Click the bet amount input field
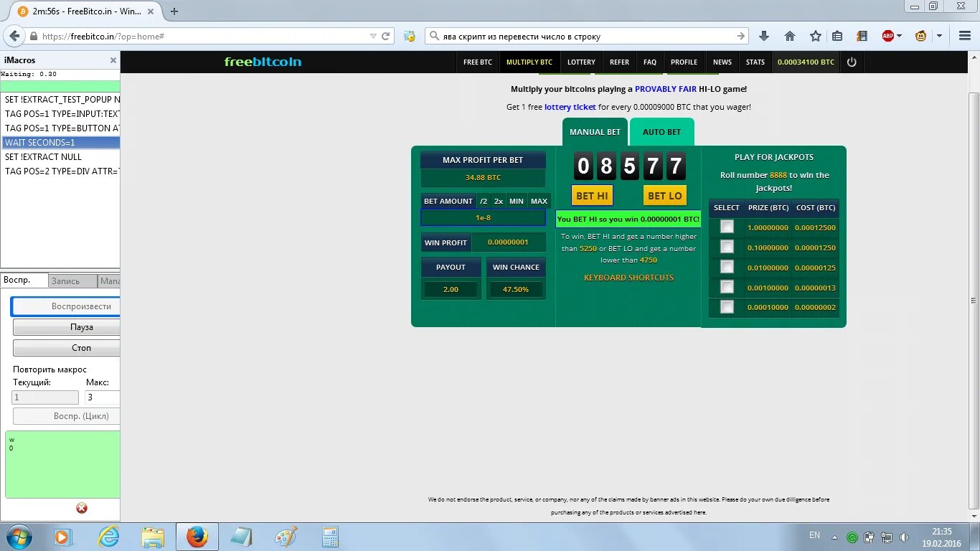This screenshot has height=551, width=980. pos(483,217)
